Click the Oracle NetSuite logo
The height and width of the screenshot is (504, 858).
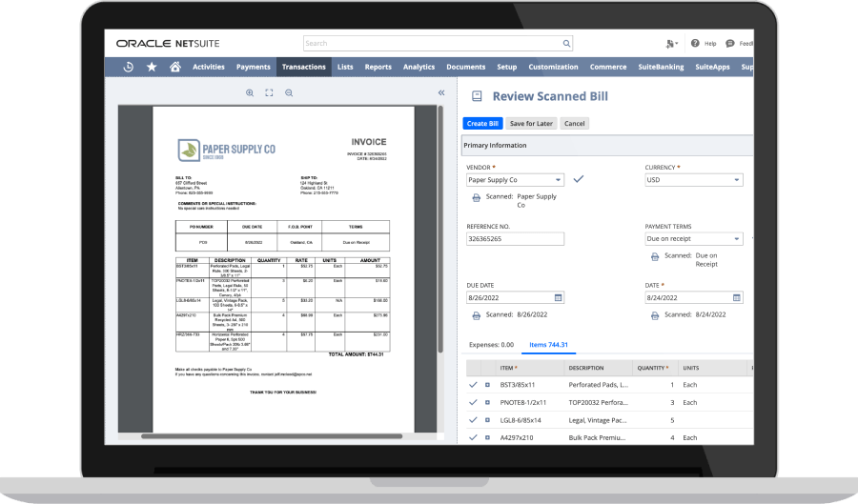168,43
